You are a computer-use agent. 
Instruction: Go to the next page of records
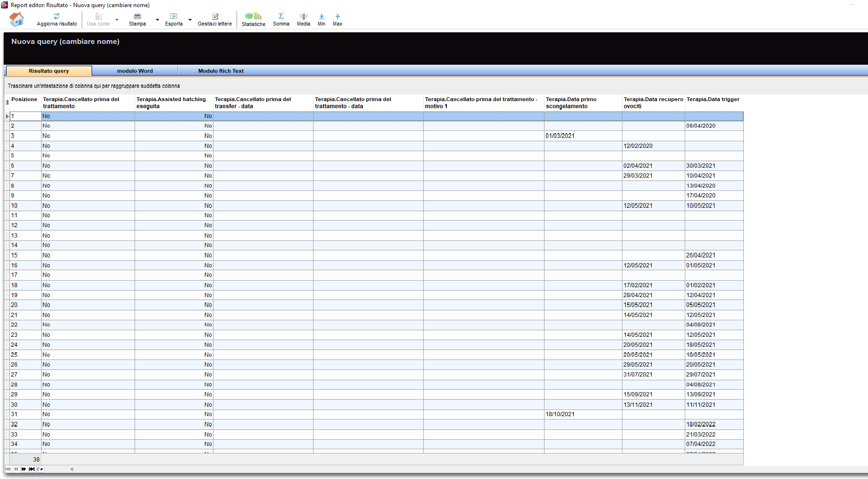click(x=24, y=469)
